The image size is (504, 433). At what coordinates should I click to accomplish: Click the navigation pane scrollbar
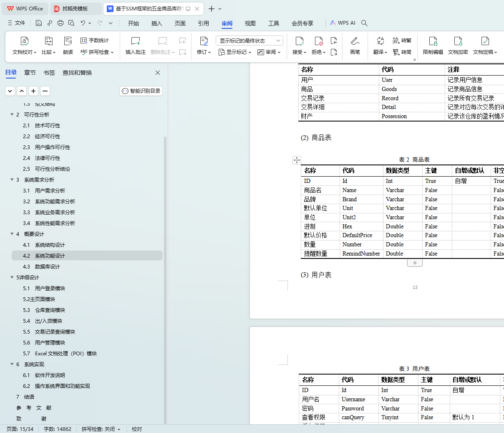click(x=165, y=280)
